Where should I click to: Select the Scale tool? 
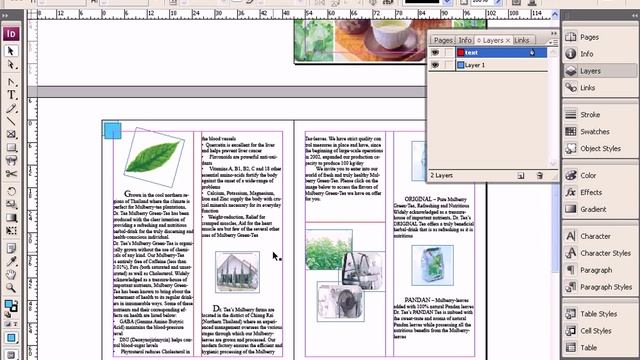[11, 204]
